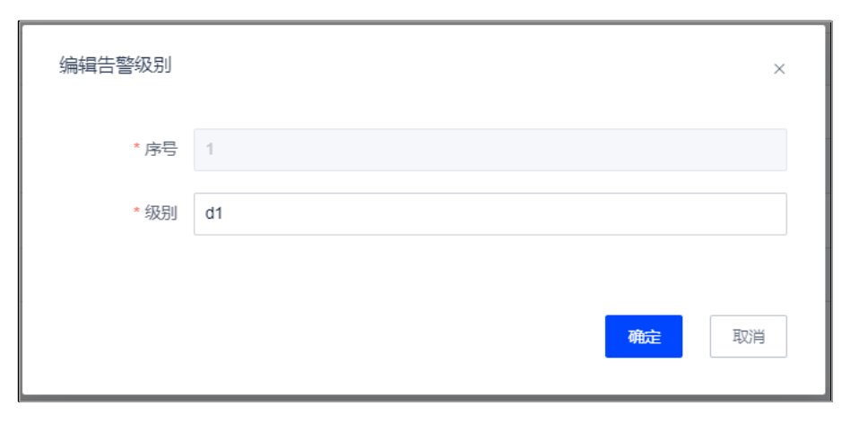Image resolution: width=868 pixels, height=423 pixels.
Task: Click the 序号 field label
Action: pyautogui.click(x=161, y=150)
